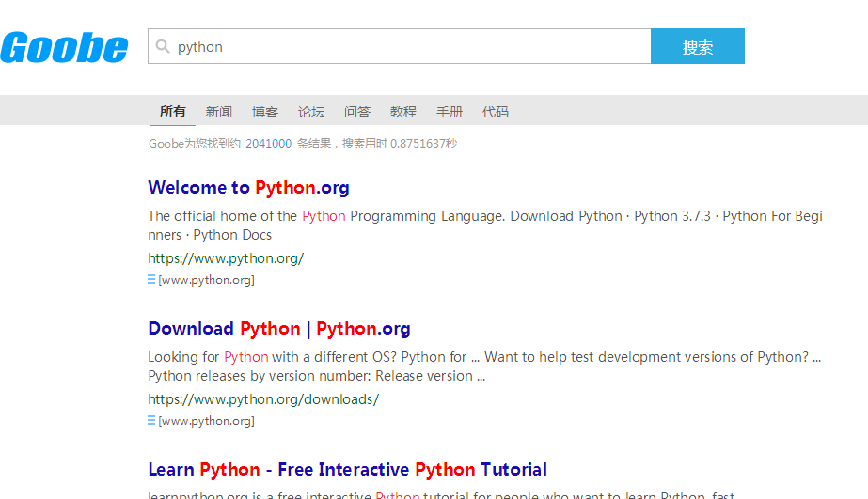Click list icon beside first [www.python.org]

[151, 279]
